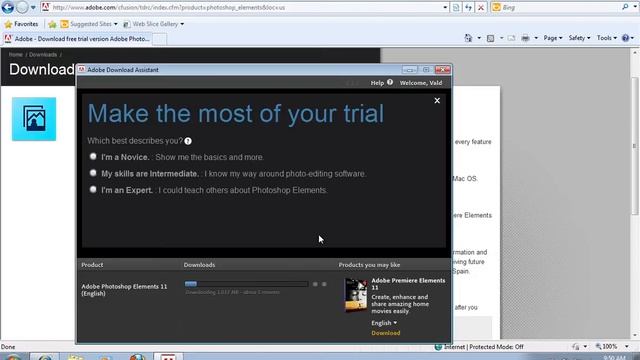Expand the Print options dropdown arrow
Screen dimensions: 640x360
[536, 38]
